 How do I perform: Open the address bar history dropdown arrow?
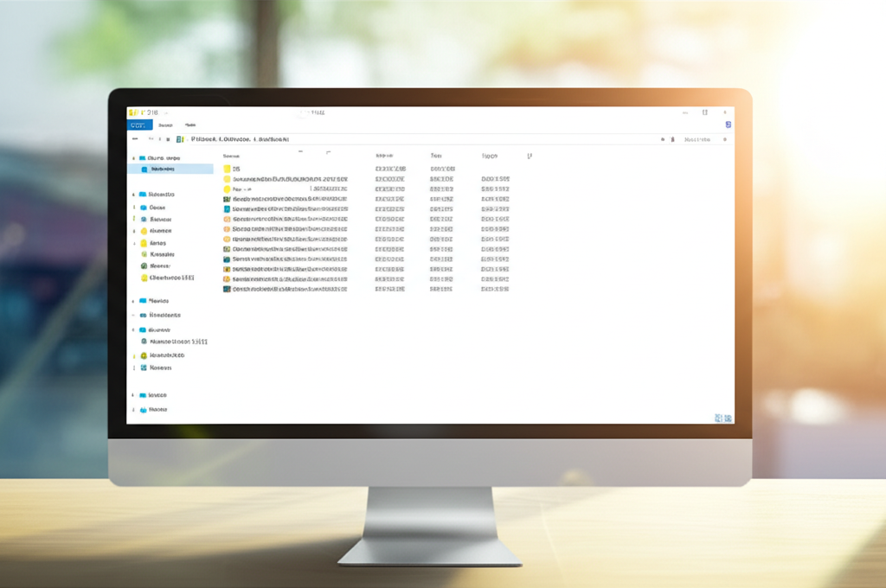(x=663, y=139)
